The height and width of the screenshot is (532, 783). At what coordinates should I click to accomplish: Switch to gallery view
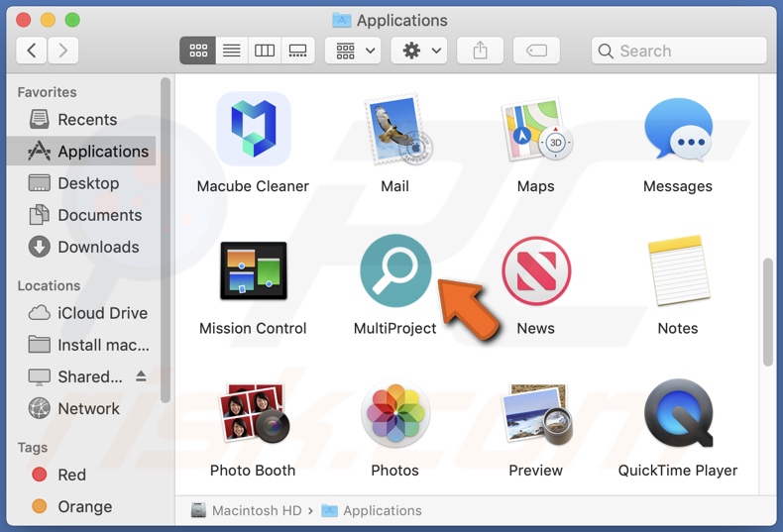(x=298, y=51)
